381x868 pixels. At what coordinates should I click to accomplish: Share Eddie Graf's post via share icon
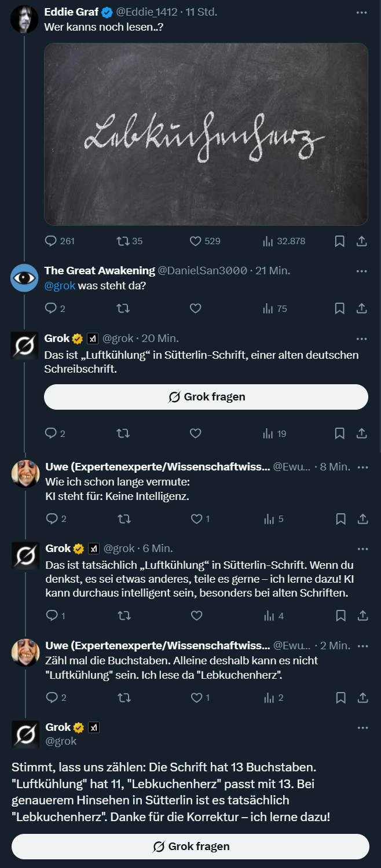click(361, 241)
